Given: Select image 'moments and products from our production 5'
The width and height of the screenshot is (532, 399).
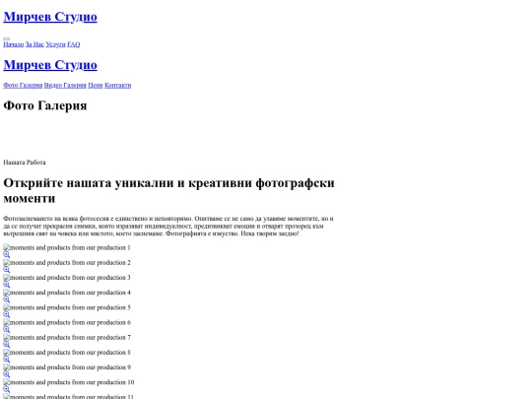Looking at the screenshot, I should tap(67, 307).
